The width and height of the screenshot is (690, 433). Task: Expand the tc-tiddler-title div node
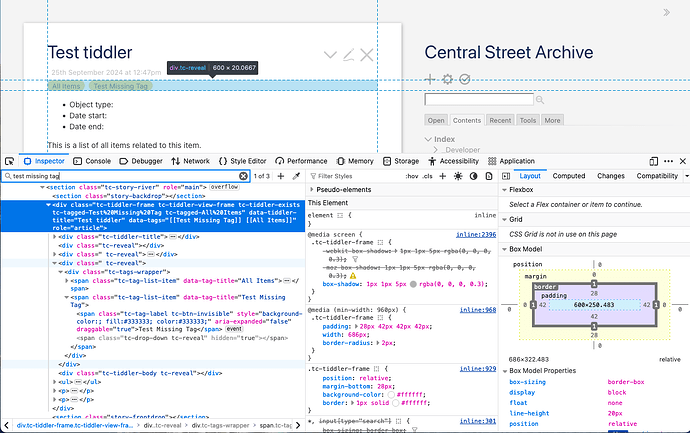[x=55, y=237]
